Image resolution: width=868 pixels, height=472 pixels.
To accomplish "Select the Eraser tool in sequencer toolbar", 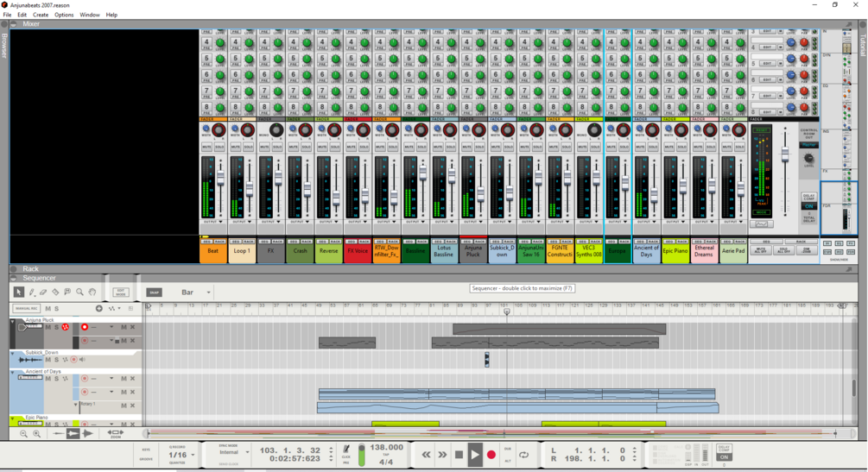I will (x=43, y=292).
